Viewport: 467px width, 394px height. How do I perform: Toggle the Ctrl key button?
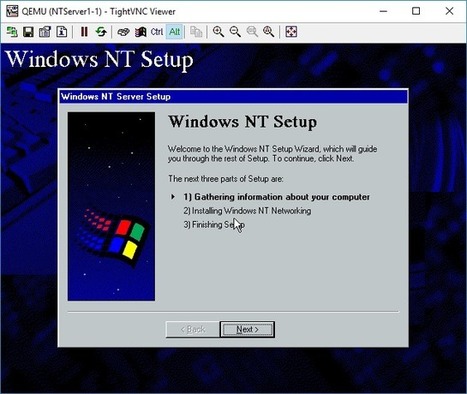coord(157,32)
